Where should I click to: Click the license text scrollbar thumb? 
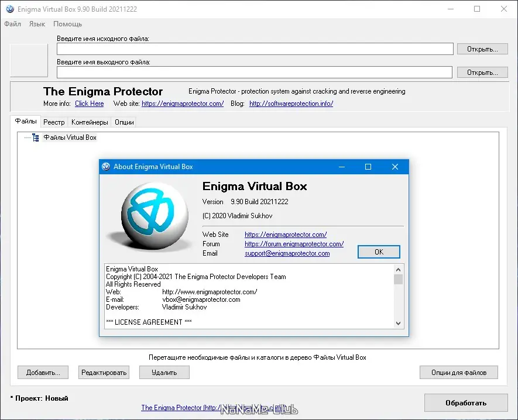[x=399, y=280]
